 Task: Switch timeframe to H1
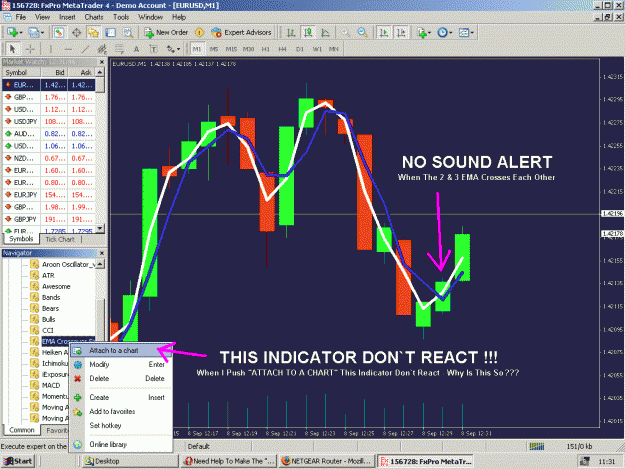pos(265,49)
